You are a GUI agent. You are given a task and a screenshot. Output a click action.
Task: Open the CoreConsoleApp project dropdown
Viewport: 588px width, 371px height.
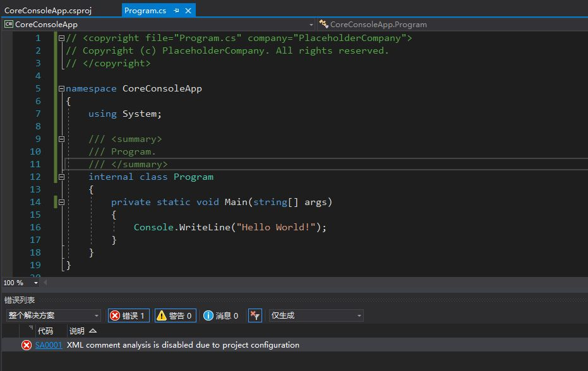311,25
